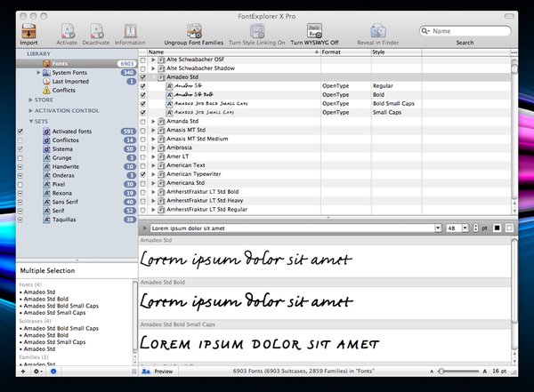
Task: Click Ungroup Font Families icon
Action: point(194,31)
